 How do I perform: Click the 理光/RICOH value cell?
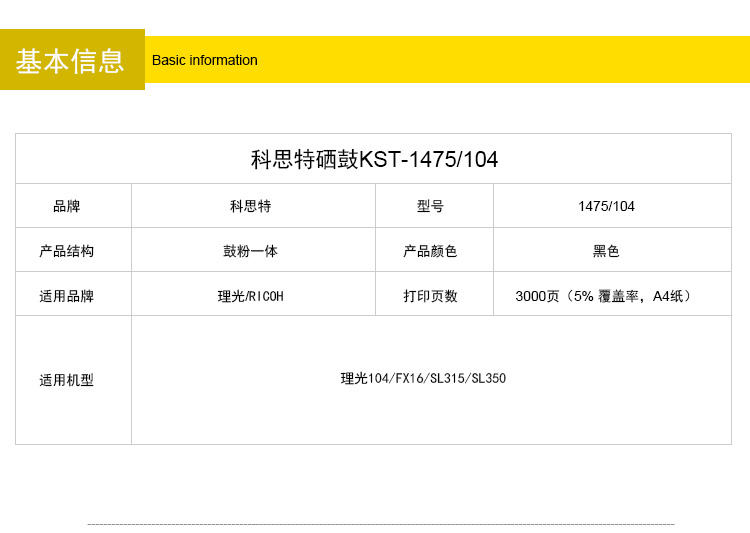[x=251, y=296]
